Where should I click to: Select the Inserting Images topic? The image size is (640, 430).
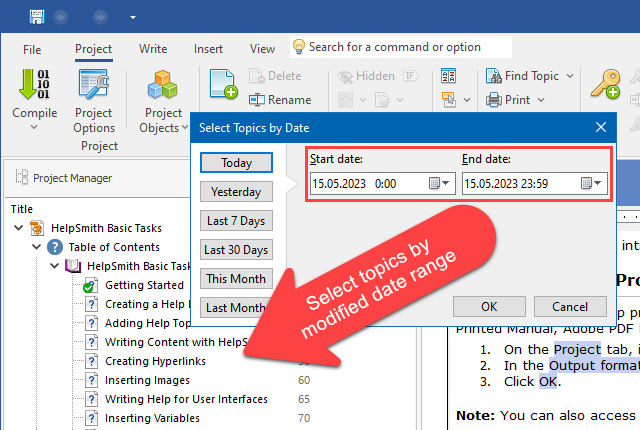coord(147,380)
